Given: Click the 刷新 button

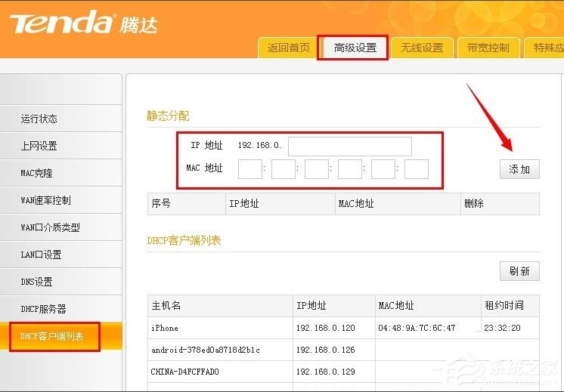Looking at the screenshot, I should click(x=519, y=271).
